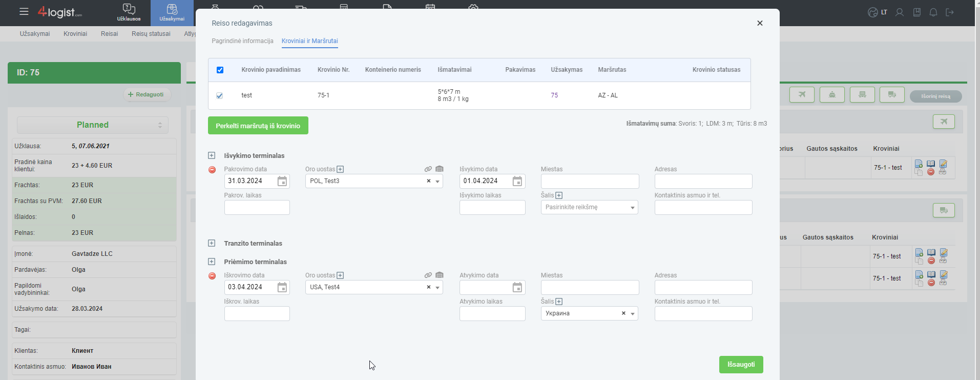Click Perkelti maršrutą iš krovinio button
The height and width of the screenshot is (380, 980).
click(x=258, y=126)
